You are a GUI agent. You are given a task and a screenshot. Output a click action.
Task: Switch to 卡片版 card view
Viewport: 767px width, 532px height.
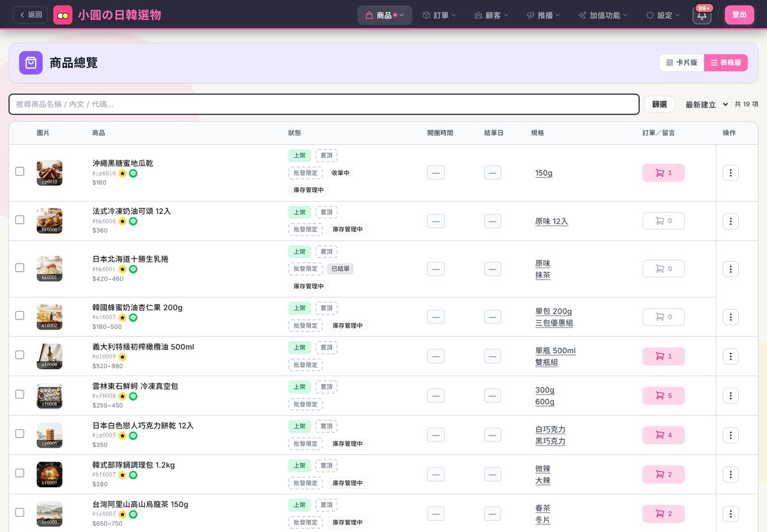pyautogui.click(x=682, y=63)
